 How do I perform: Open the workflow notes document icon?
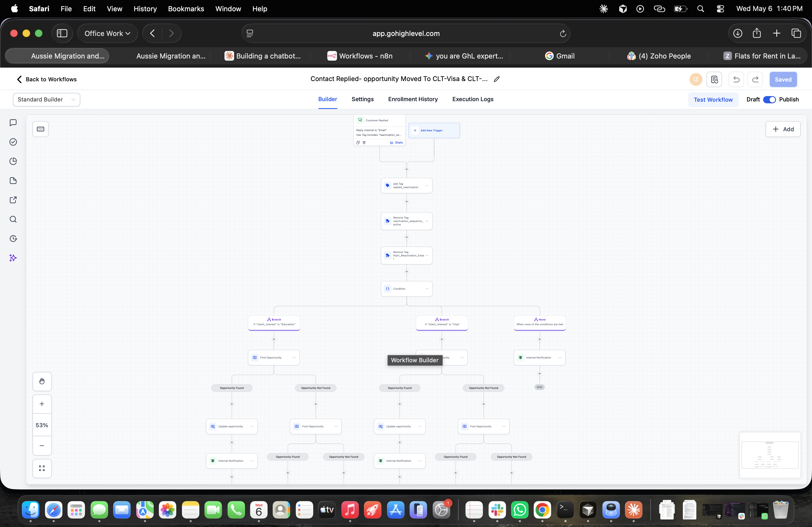pyautogui.click(x=714, y=79)
